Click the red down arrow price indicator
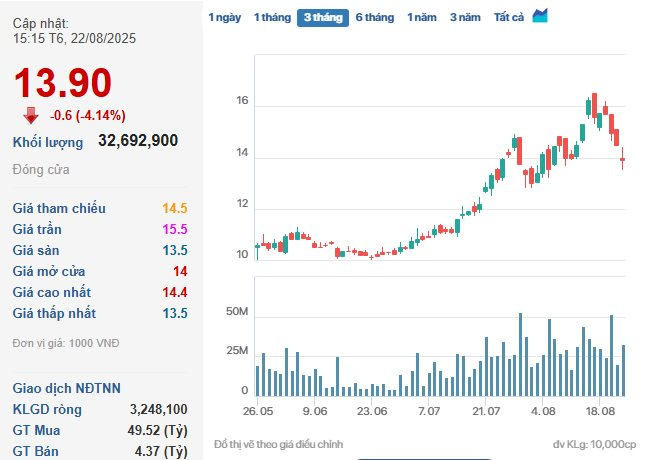The width and height of the screenshot is (660, 460). point(31,114)
